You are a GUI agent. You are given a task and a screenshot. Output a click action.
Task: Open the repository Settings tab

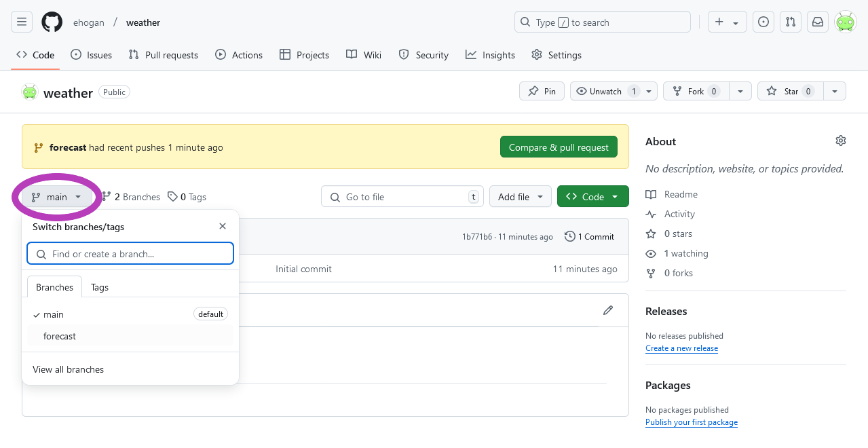(556, 55)
